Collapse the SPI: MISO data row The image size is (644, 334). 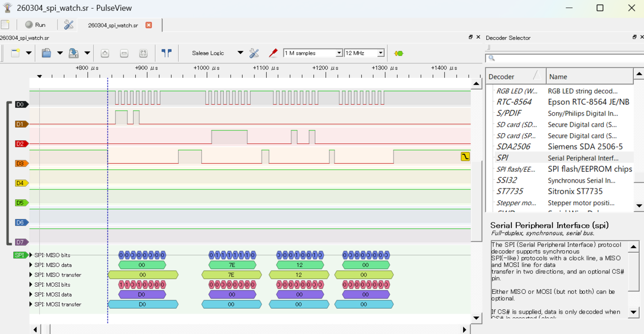click(31, 265)
